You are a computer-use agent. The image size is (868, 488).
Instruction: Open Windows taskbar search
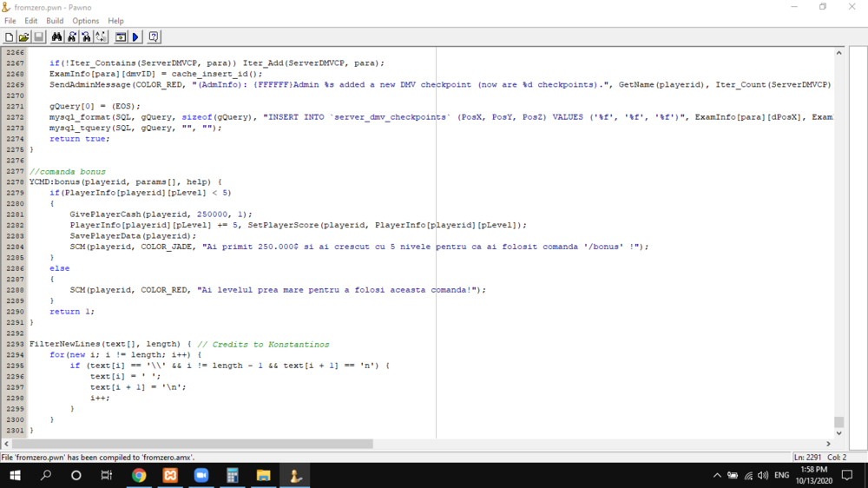pyautogui.click(x=46, y=475)
